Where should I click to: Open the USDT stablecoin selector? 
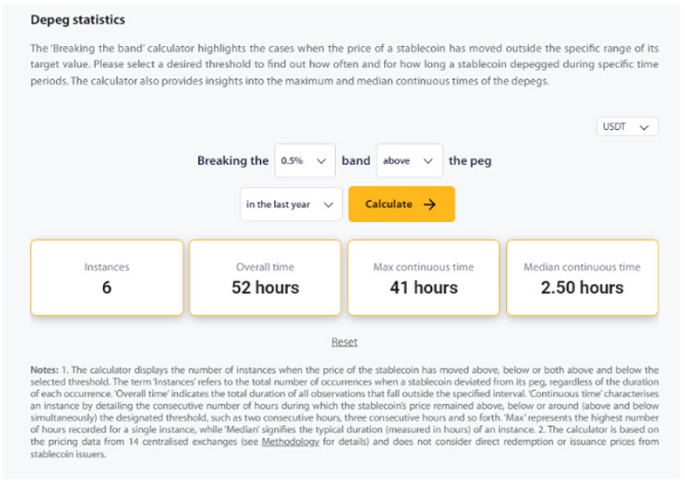[627, 127]
